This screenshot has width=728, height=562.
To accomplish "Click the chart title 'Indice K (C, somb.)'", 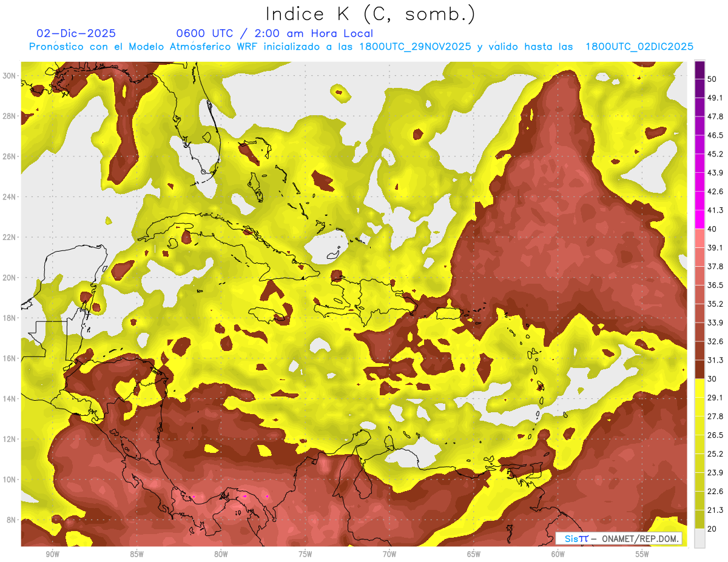I will tap(371, 15).
